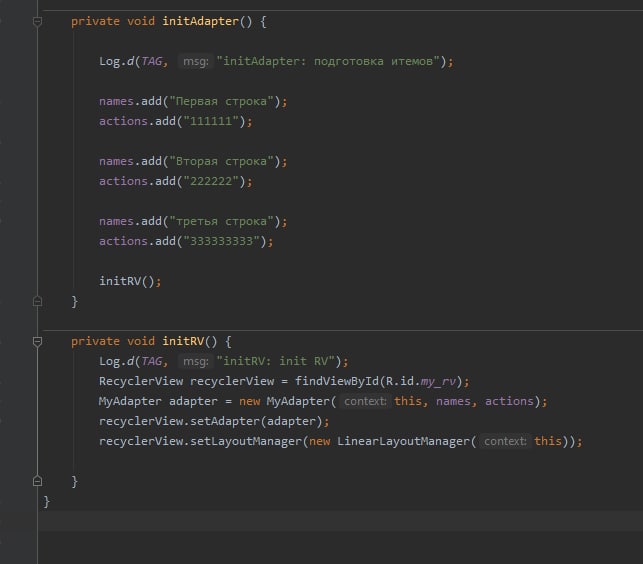Click the "111111" string literal

pyautogui.click(x=211, y=121)
